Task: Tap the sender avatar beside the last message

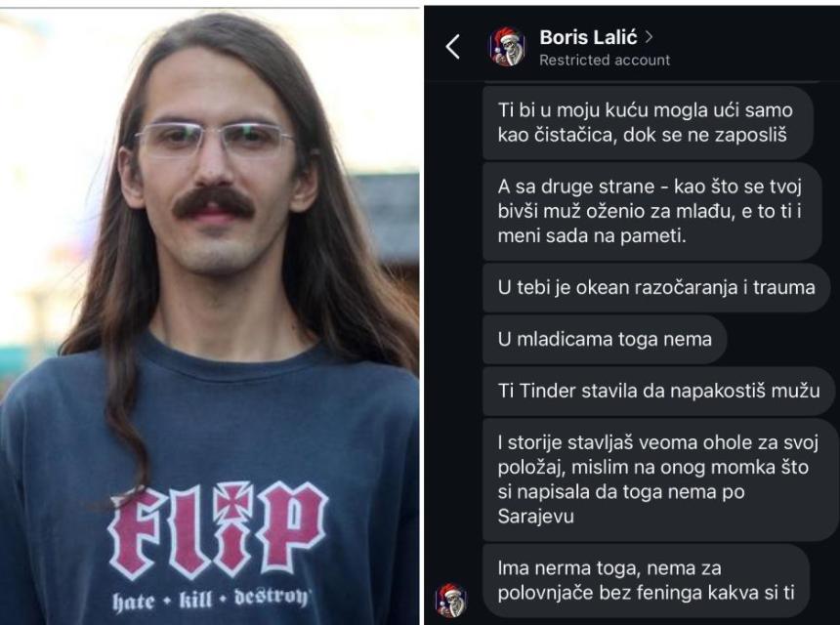Action: point(450,601)
